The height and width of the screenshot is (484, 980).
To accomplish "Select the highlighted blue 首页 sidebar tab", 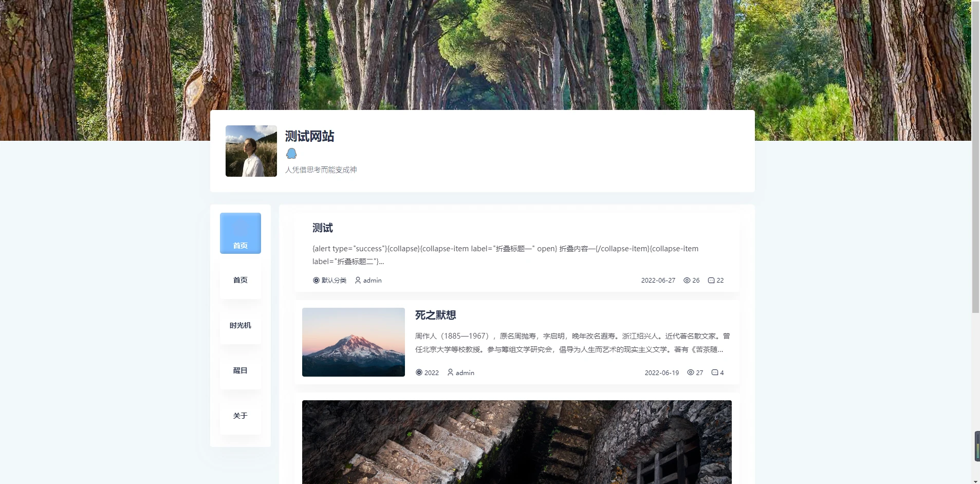I will 241,233.
